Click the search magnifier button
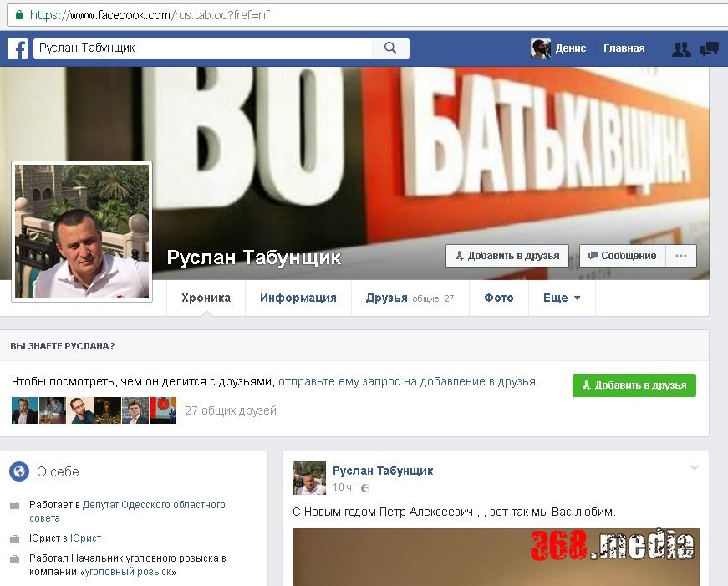The image size is (728, 586). 390,48
